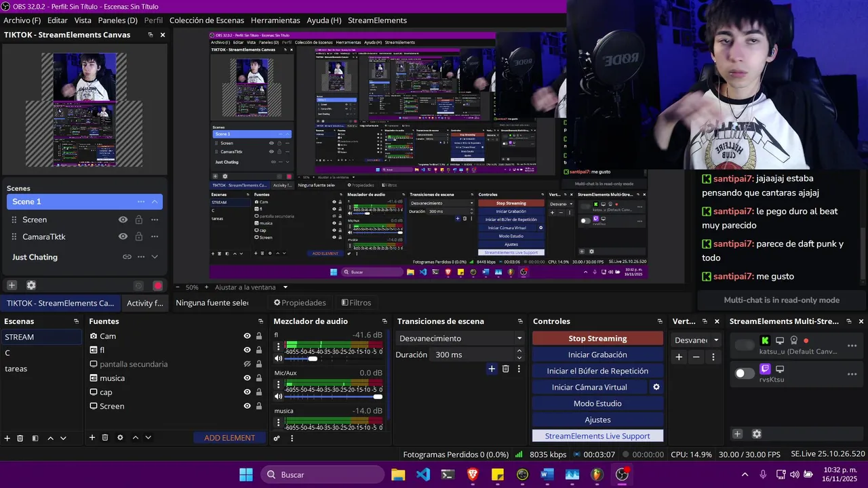Select tareas scene in Escenas list

point(42,369)
